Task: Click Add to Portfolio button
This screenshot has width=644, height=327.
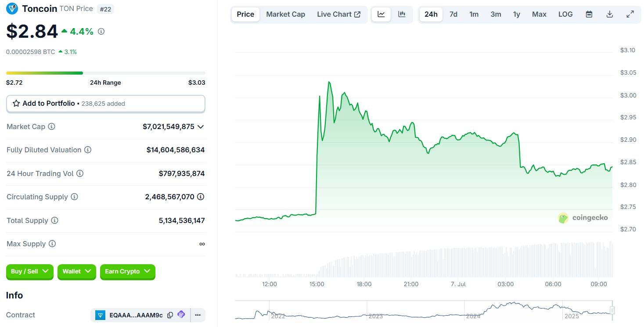Action: point(106,104)
